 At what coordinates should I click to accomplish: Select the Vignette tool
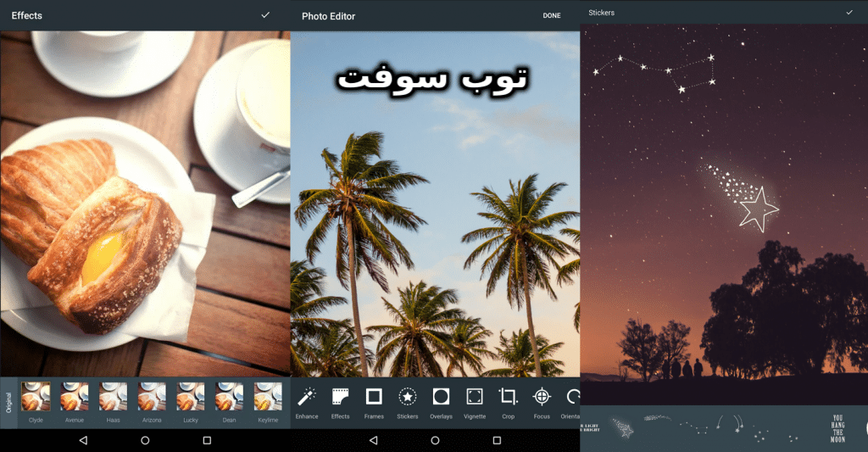475,404
